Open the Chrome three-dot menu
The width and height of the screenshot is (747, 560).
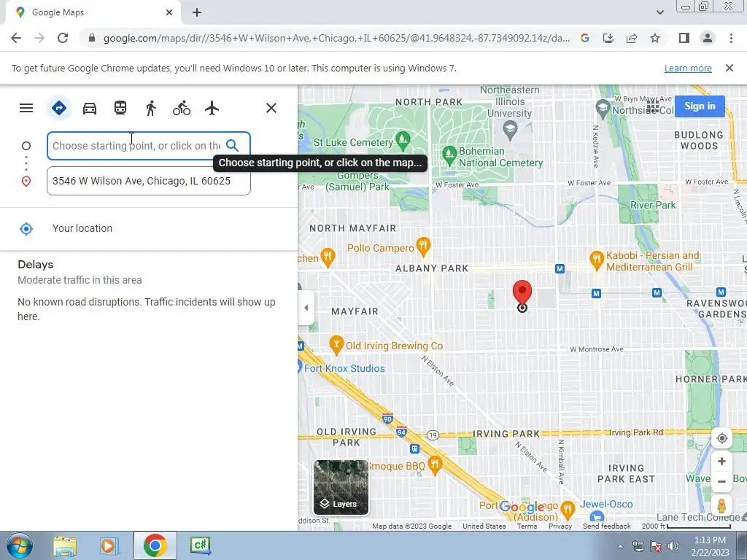tap(731, 38)
